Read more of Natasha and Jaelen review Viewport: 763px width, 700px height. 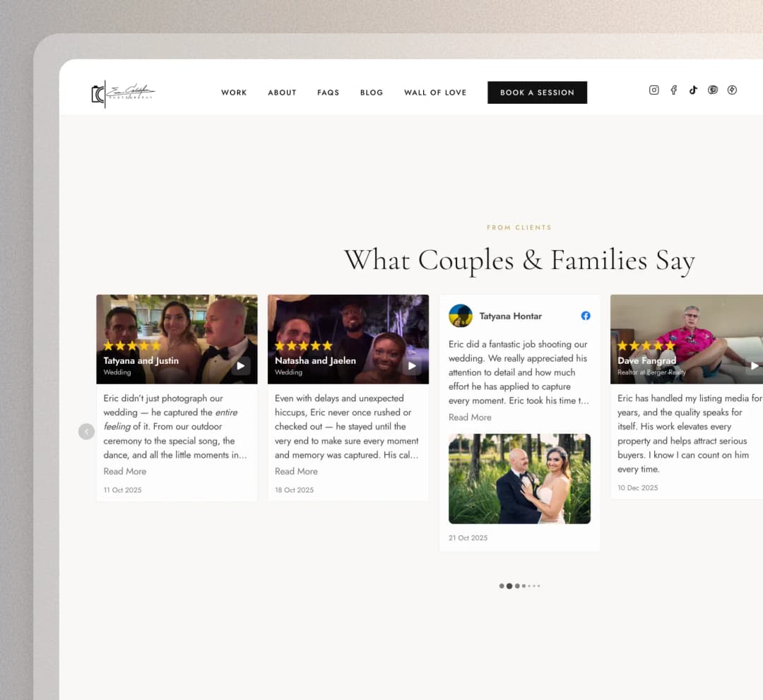[296, 471]
